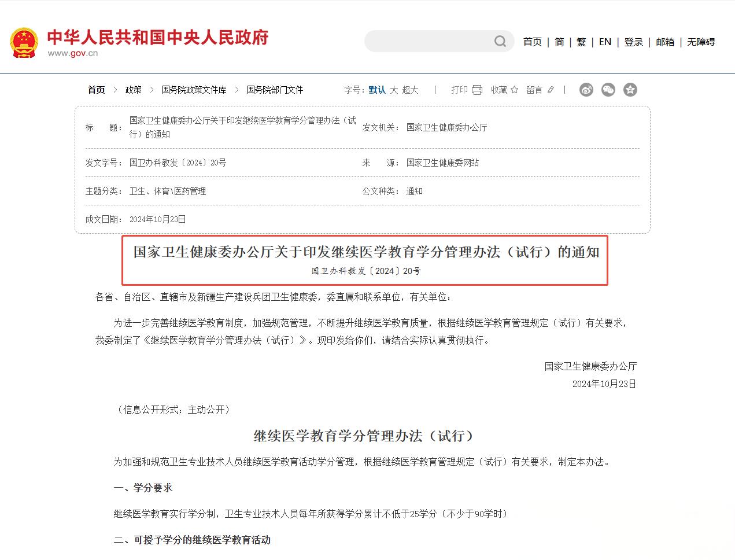The image size is (735, 560).
Task: Switch to simplified Chinese 简
Action: tap(559, 42)
